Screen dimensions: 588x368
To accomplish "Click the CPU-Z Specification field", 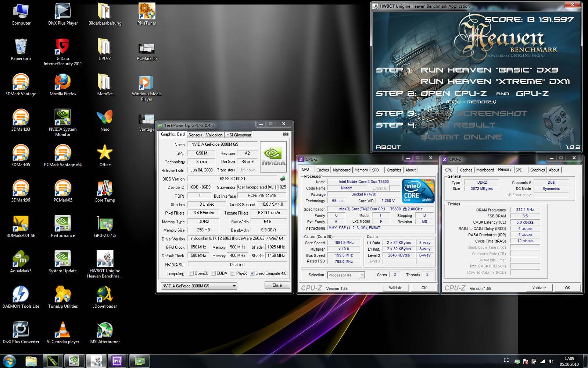I will [x=380, y=209].
